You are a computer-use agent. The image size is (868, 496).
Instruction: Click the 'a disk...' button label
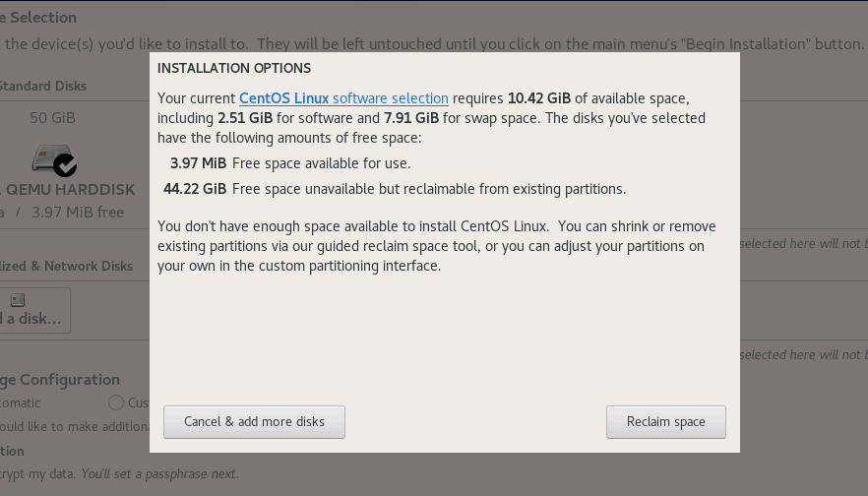click(31, 318)
